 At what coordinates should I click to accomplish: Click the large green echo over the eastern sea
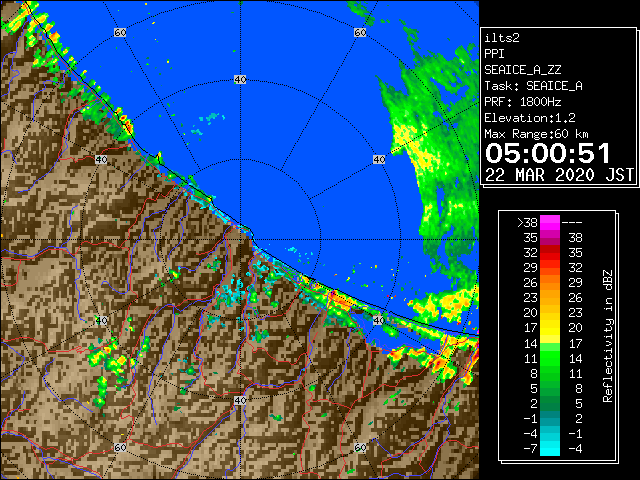pos(433,163)
